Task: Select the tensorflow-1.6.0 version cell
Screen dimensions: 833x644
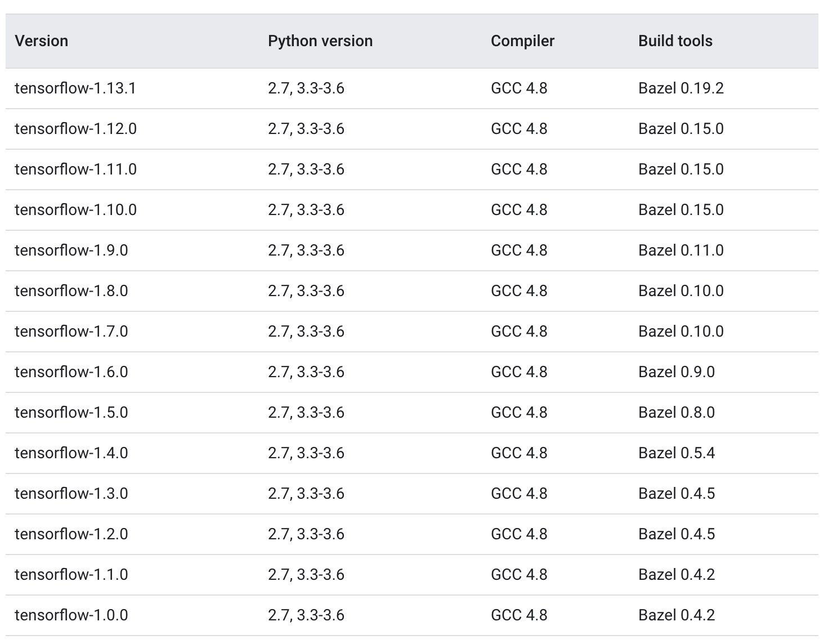Action: pos(71,372)
